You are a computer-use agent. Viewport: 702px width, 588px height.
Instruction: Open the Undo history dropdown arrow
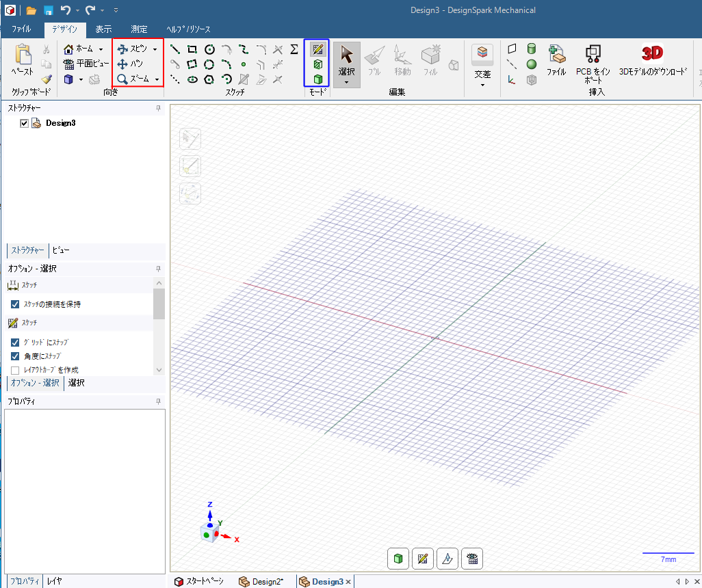point(77,10)
